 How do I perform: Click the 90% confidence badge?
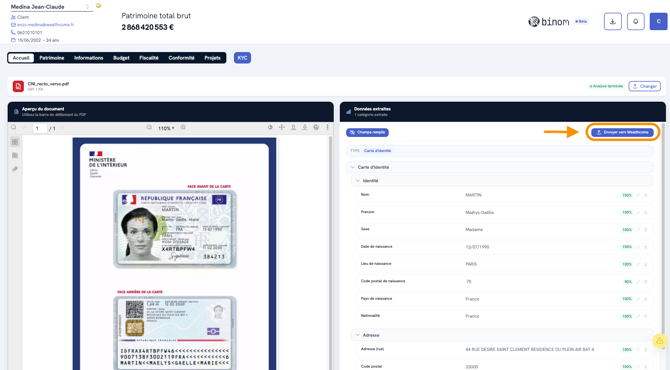click(627, 282)
